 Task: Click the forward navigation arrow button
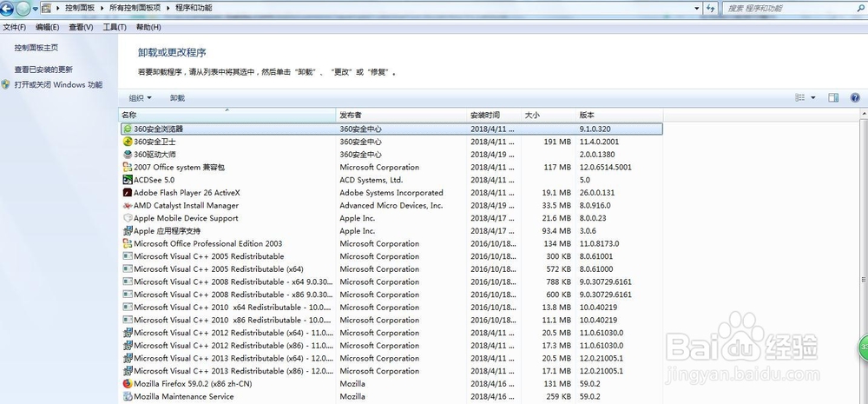[23, 8]
